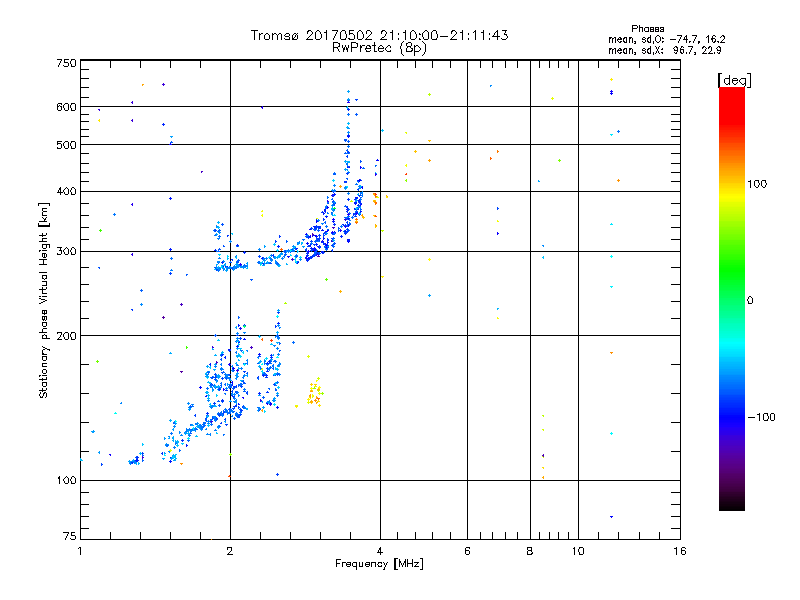The image size is (800, 600).
Task: Click the yellow-orange point cluster near 3 MHz
Action: tap(315, 393)
